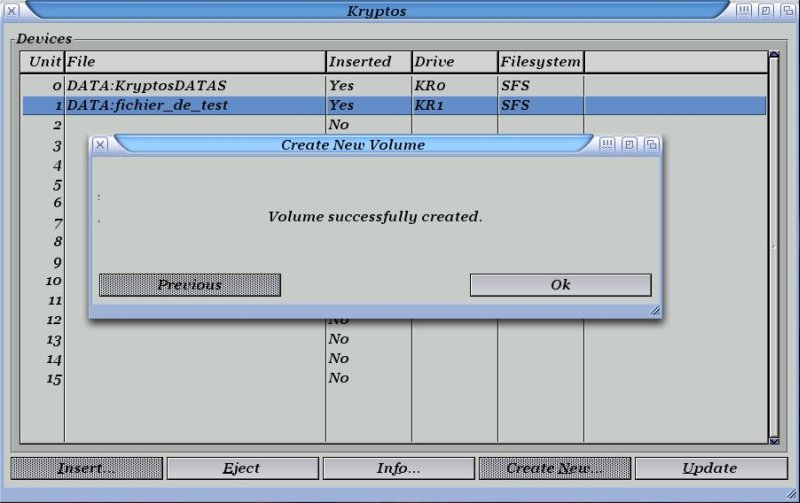Click unit number 3 in the list
Viewport: 800px width, 503px height.
pos(57,146)
